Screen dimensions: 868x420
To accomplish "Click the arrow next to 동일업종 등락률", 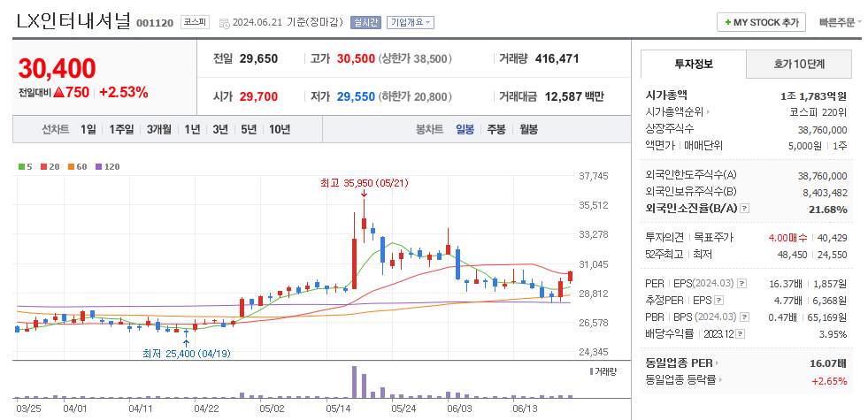I will 722,380.
